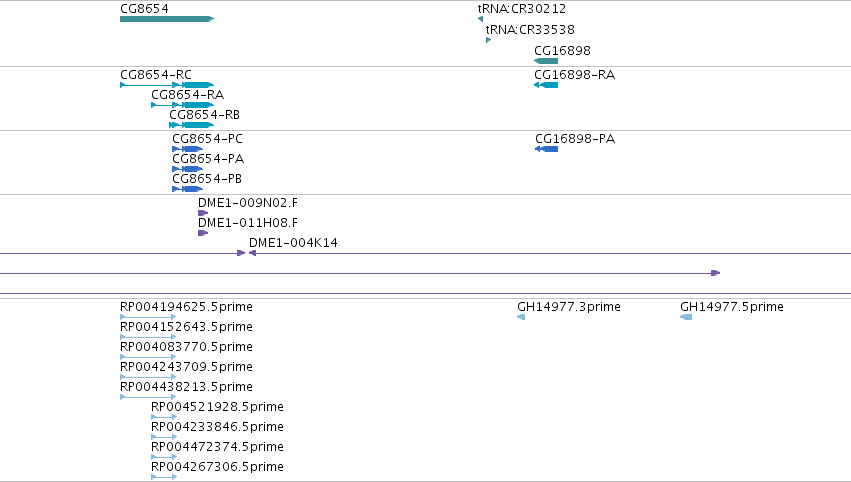Open the RP004267306.5prime label

point(217,467)
